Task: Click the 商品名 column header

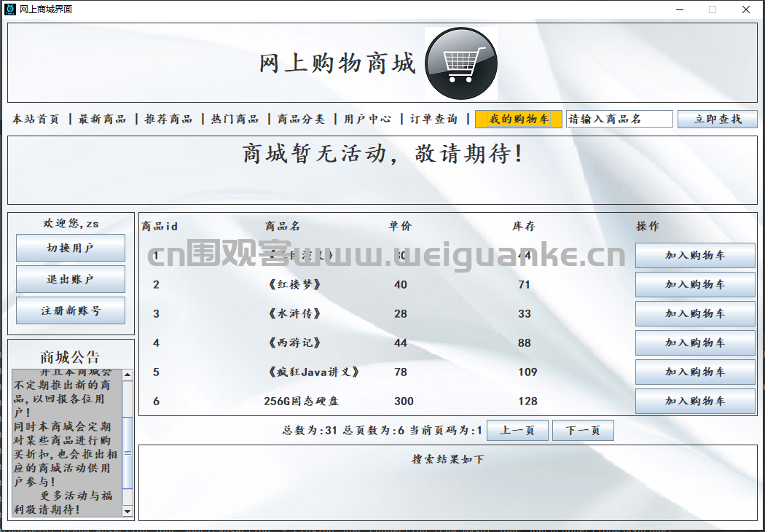Action: click(x=283, y=227)
